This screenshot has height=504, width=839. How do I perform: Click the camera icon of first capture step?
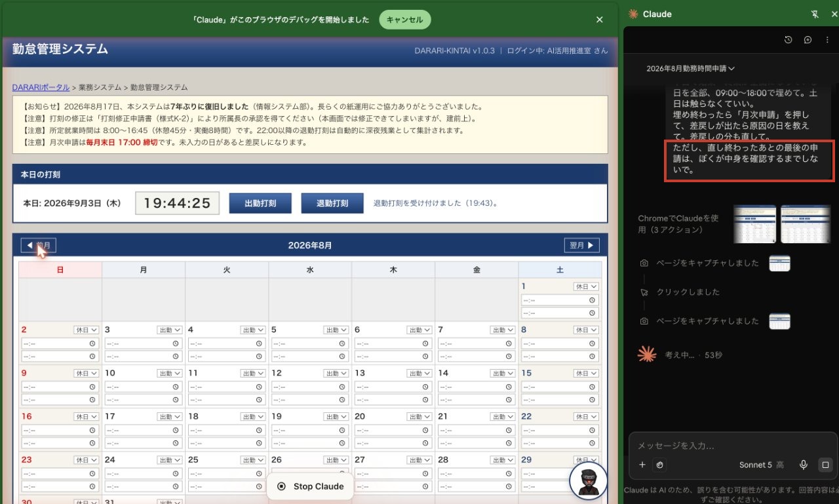[x=644, y=263]
